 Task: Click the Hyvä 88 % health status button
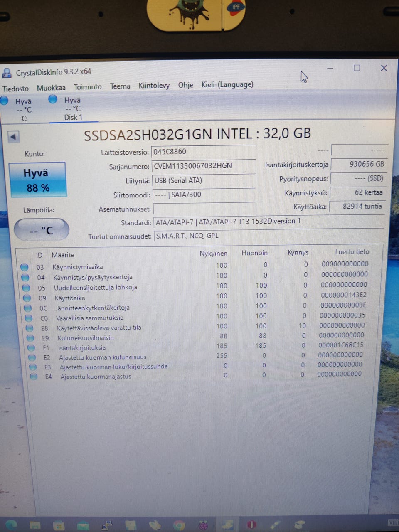point(38,180)
